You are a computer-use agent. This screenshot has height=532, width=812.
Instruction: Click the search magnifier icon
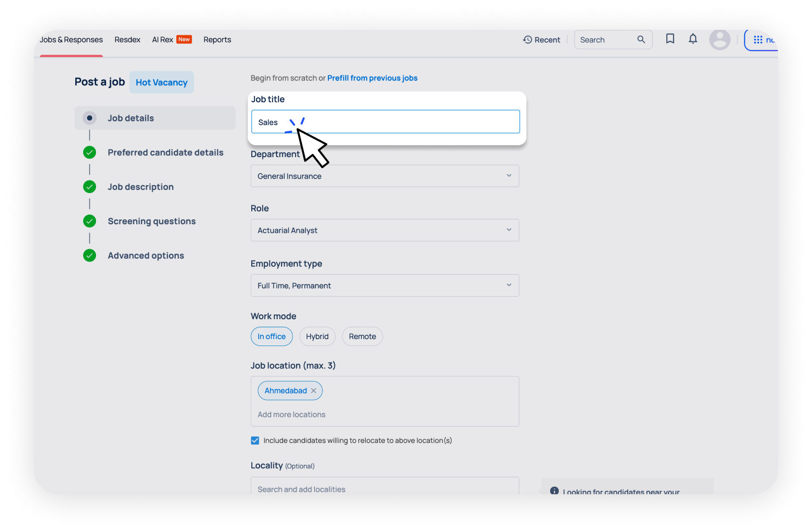(x=641, y=40)
